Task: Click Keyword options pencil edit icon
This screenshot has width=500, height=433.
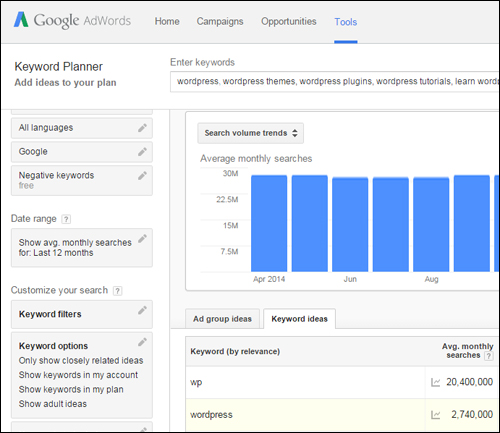Action: click(x=142, y=342)
